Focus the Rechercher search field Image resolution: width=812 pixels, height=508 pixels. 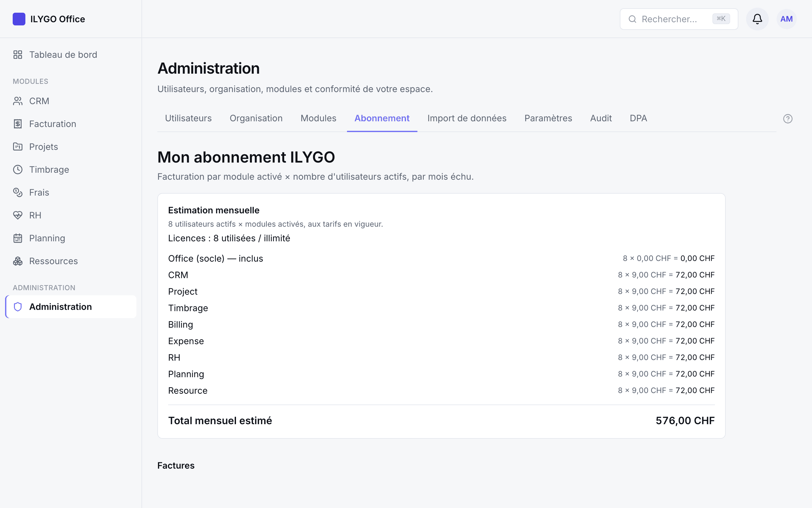tap(678, 19)
